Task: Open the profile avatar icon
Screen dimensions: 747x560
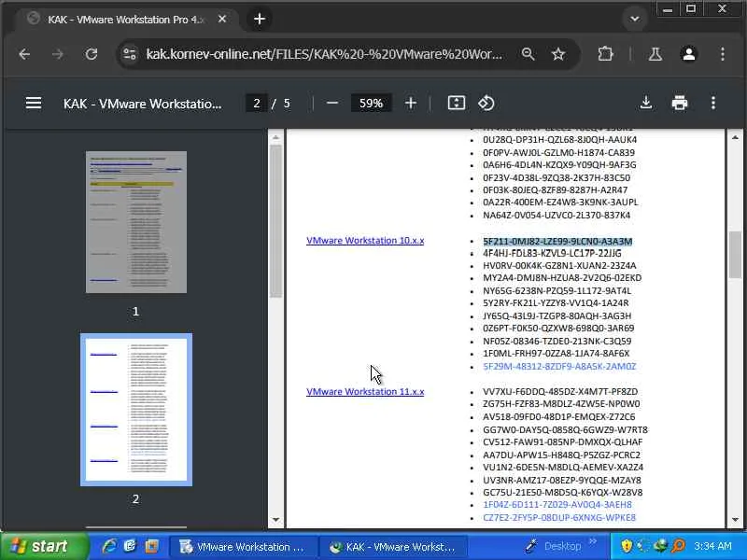Action: point(689,54)
